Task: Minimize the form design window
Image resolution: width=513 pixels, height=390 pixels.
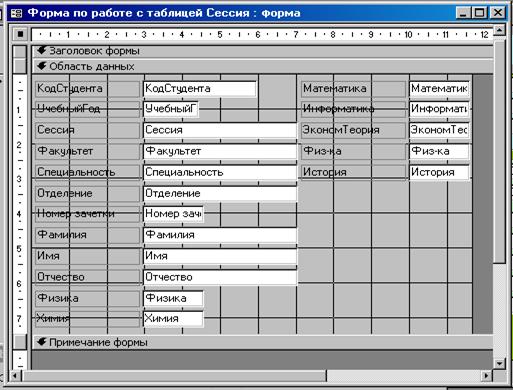Action: click(463, 13)
